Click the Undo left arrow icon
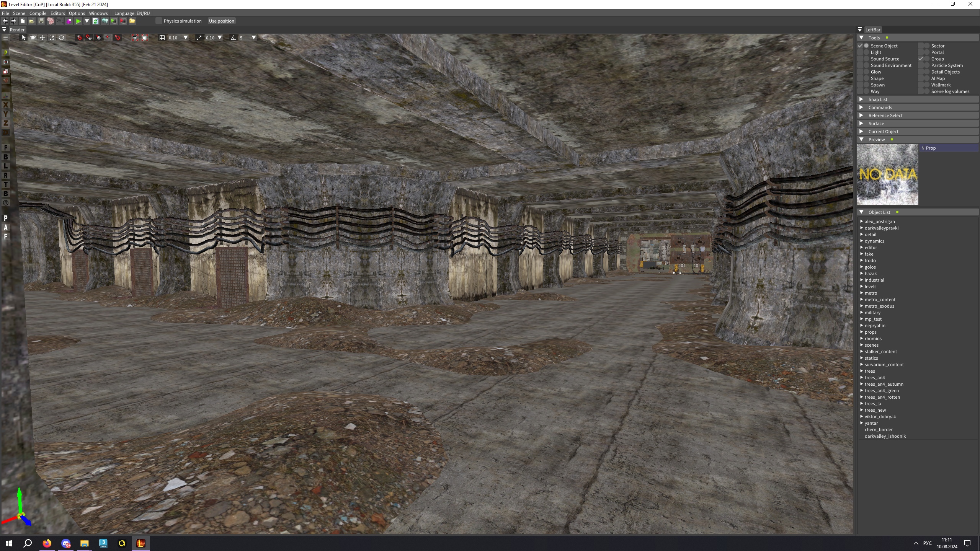Viewport: 980px width, 551px height. (x=5, y=21)
